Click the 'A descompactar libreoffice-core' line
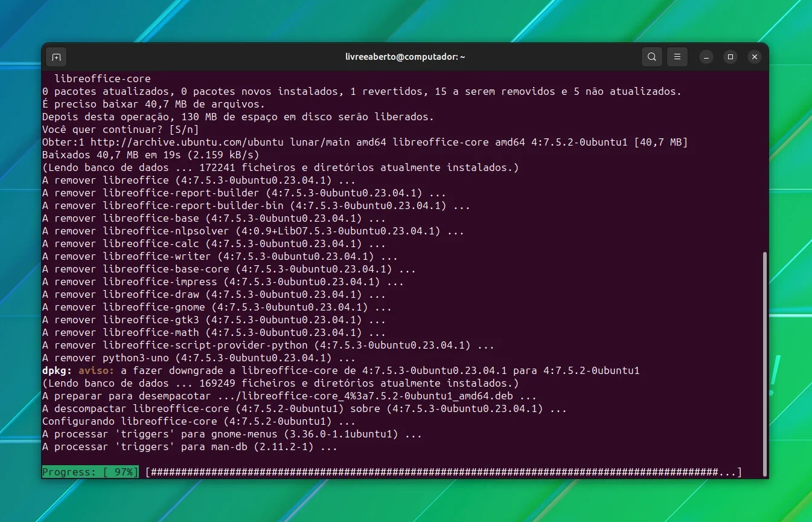Screen dimensions: 812x522 [305, 408]
